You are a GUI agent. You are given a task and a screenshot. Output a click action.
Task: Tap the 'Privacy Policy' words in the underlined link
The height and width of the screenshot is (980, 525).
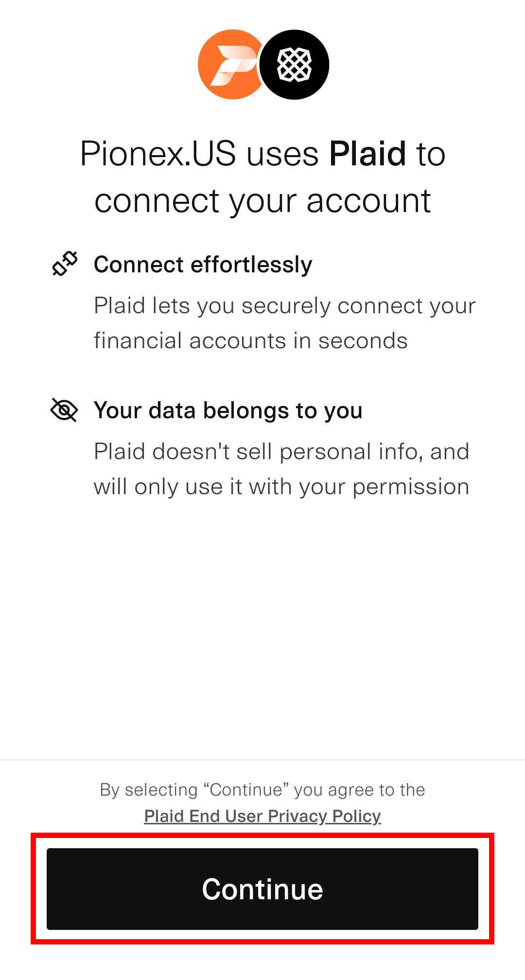324,816
